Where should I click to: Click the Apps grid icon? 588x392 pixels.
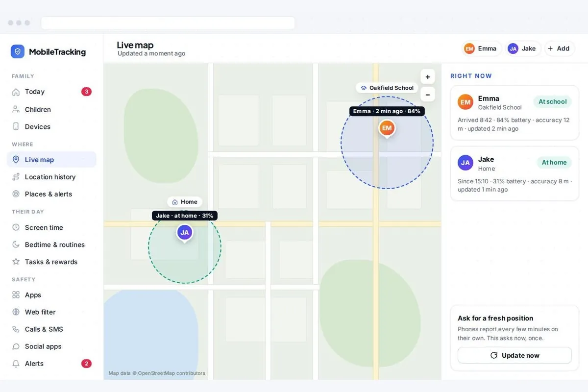coord(16,295)
